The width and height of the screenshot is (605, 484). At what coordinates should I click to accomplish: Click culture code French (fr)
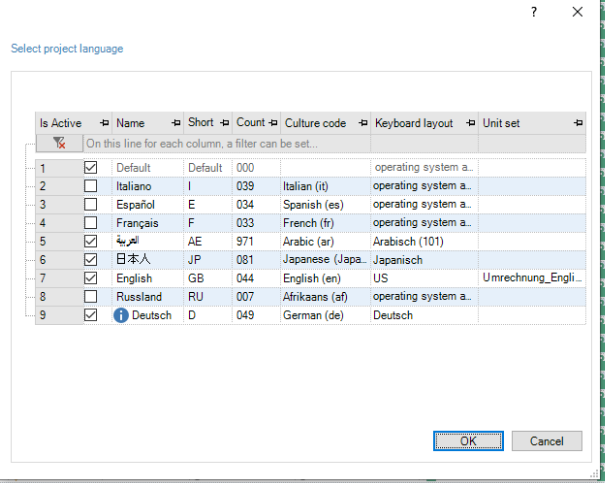[325, 223]
